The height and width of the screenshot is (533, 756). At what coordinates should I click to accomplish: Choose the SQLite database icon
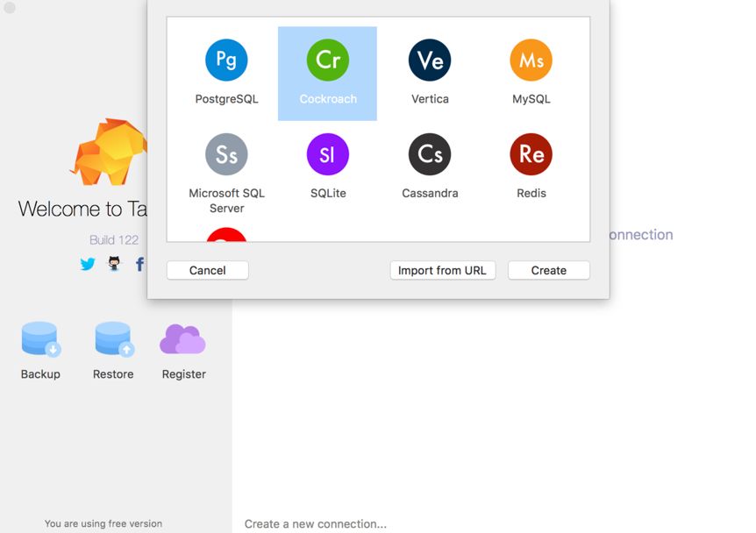click(x=328, y=154)
